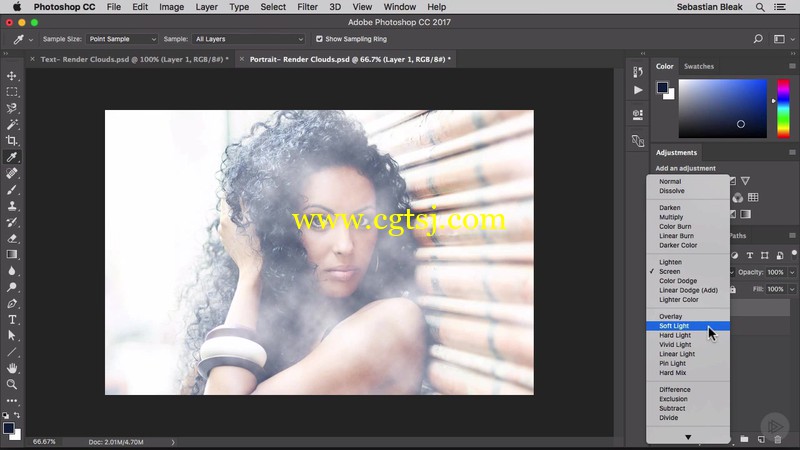Select the Move tool
This screenshot has width=800, height=450.
(x=12, y=76)
